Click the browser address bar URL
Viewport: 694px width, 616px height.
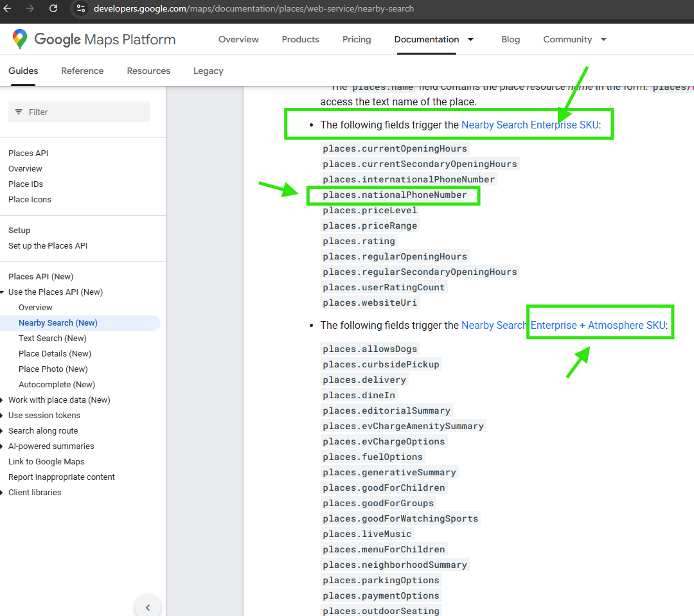coord(254,8)
